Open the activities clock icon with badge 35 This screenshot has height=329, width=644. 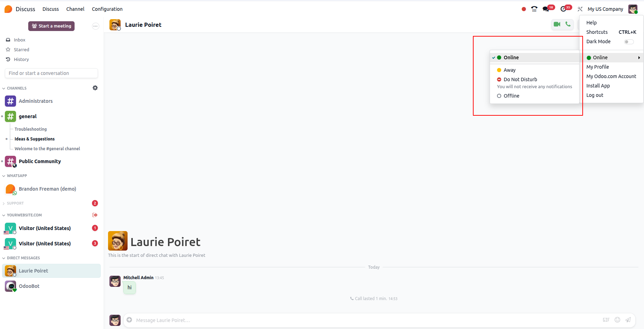[563, 9]
